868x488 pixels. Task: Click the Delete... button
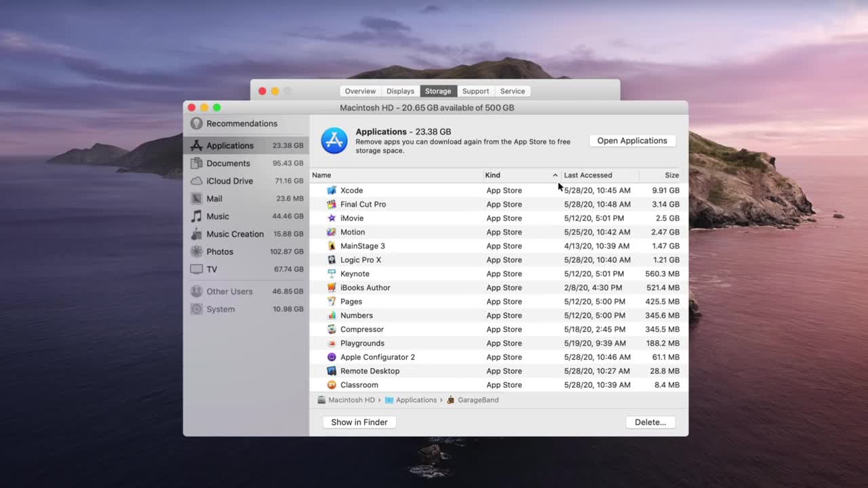[x=650, y=422]
